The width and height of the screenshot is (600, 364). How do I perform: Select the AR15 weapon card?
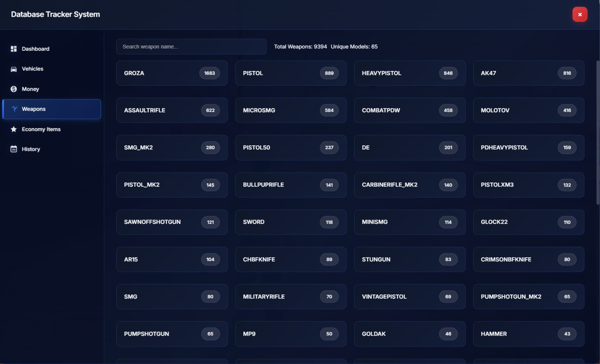(x=172, y=259)
